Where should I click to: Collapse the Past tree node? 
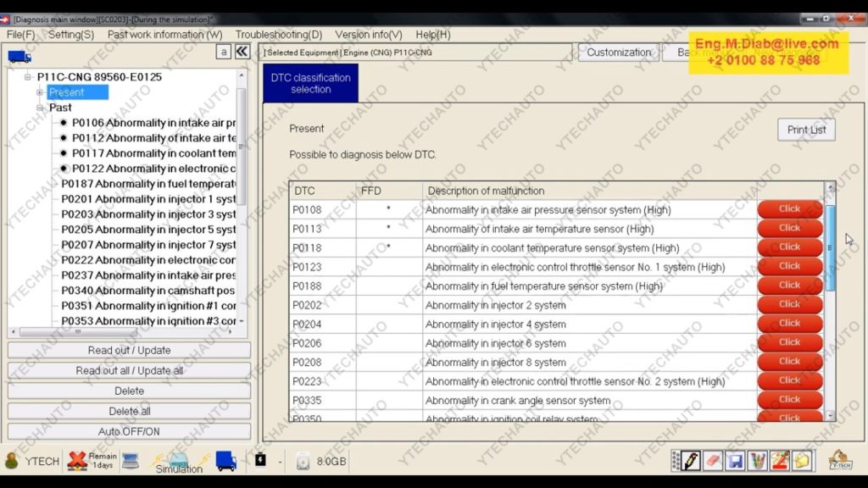pos(40,108)
